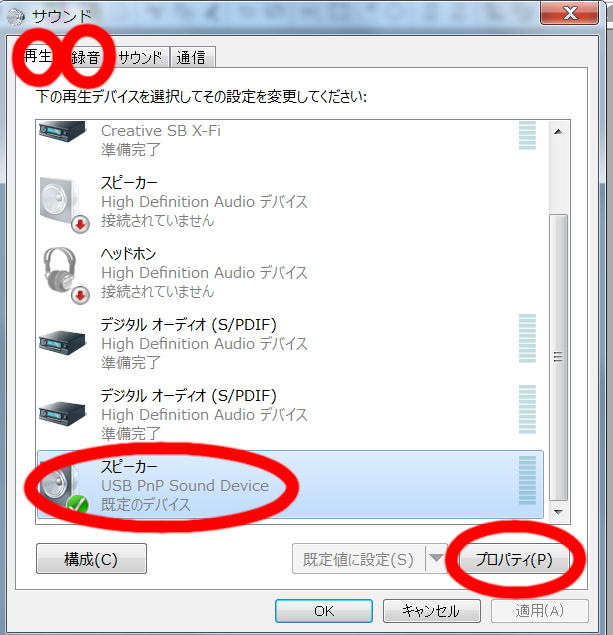Screen dimensions: 613x635
Task: Switch to the 再生 tab
Action: (x=38, y=56)
